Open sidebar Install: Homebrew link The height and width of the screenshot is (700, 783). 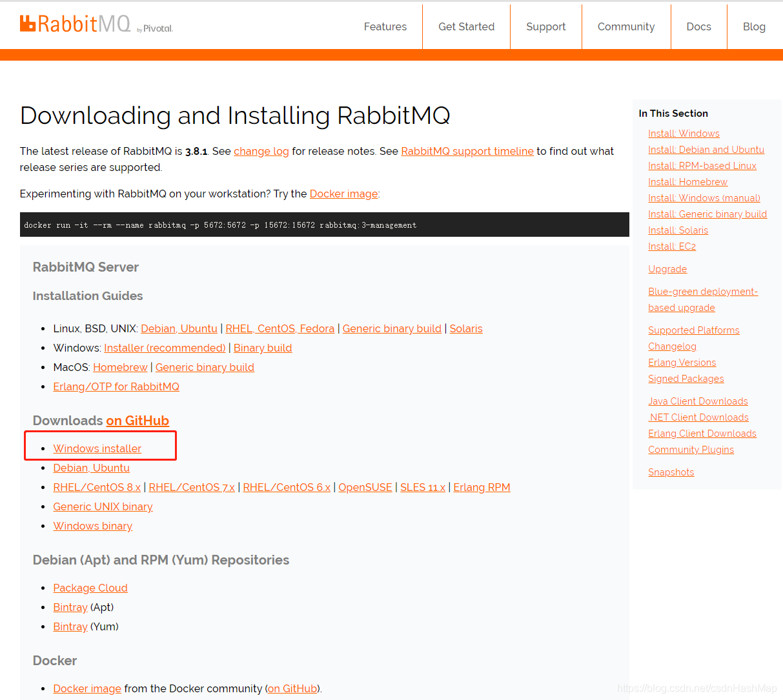tap(687, 182)
